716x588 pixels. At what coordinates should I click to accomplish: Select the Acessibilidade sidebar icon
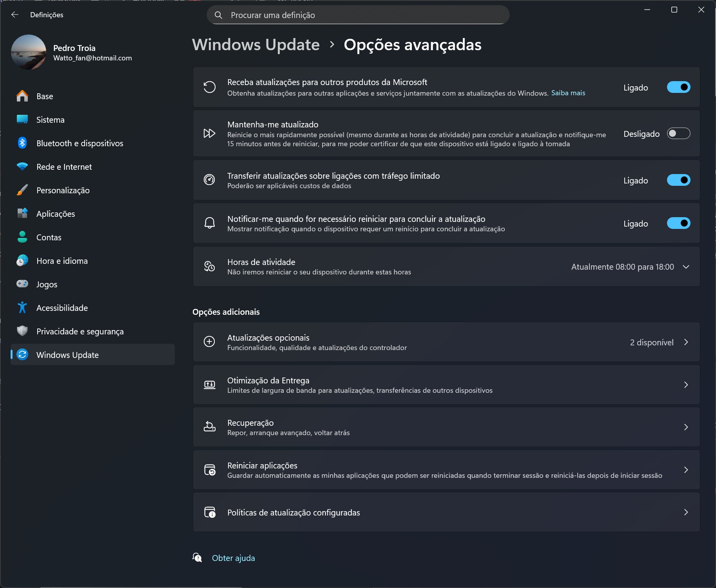[22, 307]
